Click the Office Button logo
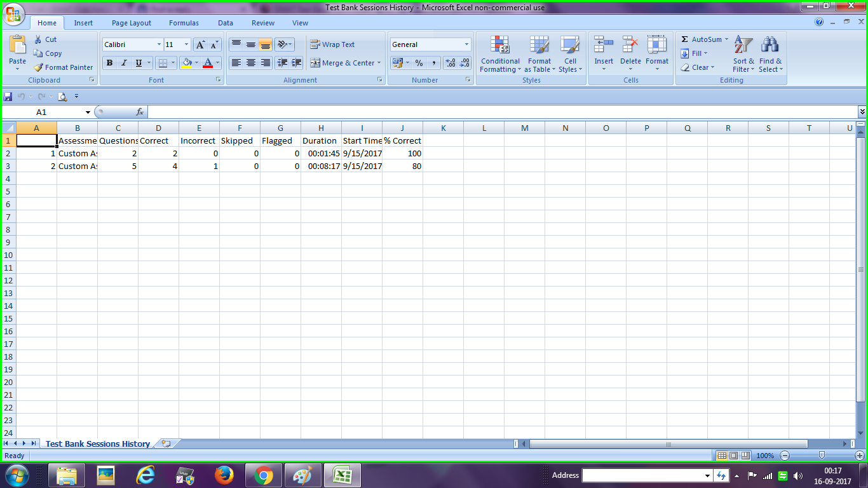The width and height of the screenshot is (868, 488). pyautogui.click(x=14, y=15)
